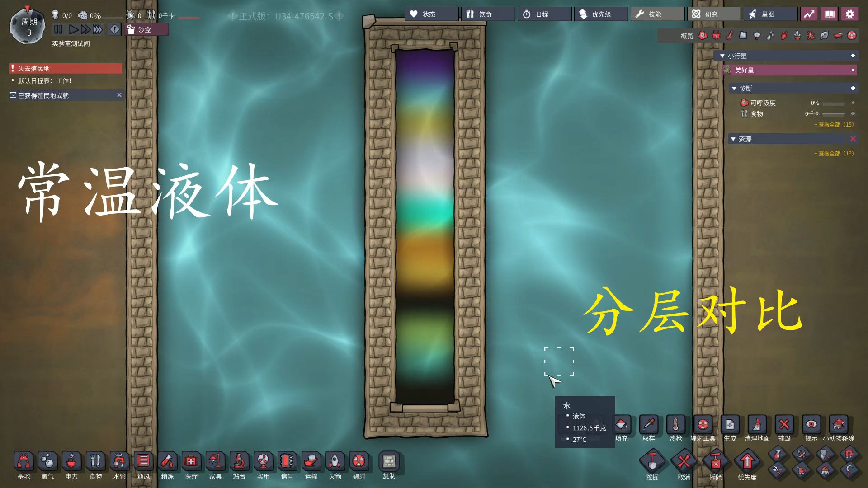Open the 站台 (Stations) build category
The image size is (868, 488).
[x=239, y=462]
